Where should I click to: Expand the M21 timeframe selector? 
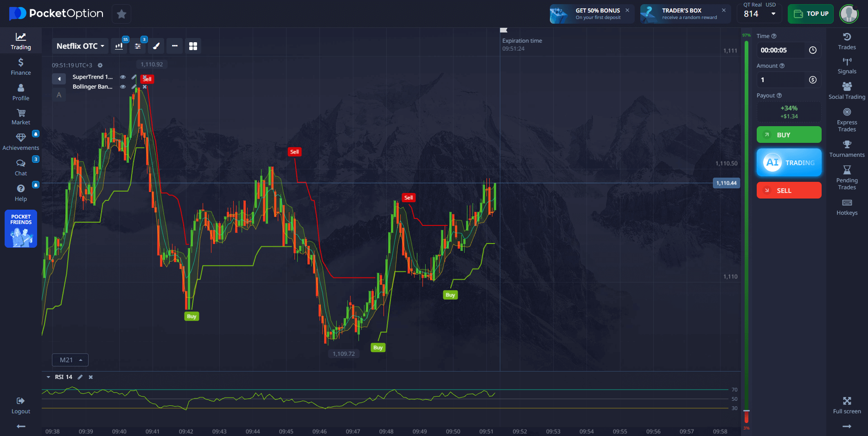click(70, 360)
